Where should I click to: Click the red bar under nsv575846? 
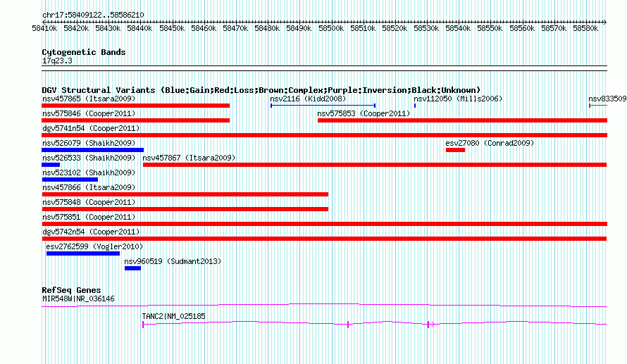pos(135,120)
